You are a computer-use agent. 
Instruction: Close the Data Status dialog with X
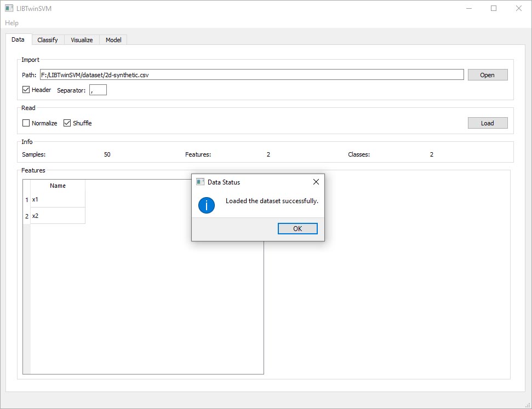coord(316,182)
